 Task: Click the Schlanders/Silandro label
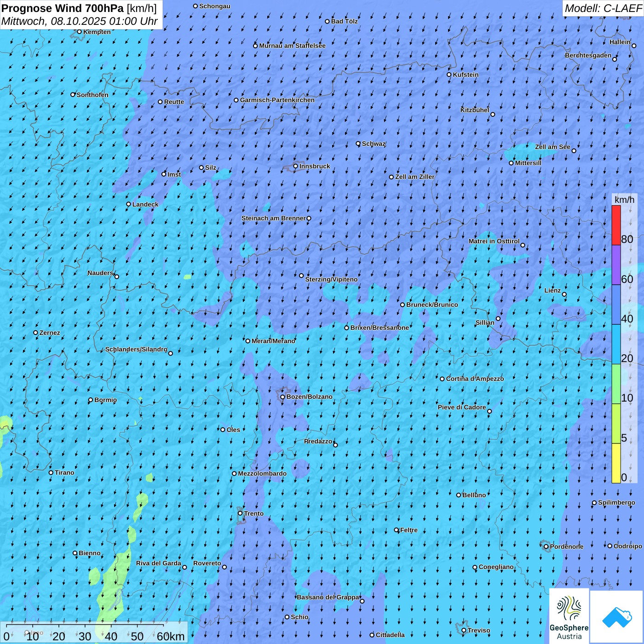pyautogui.click(x=137, y=349)
